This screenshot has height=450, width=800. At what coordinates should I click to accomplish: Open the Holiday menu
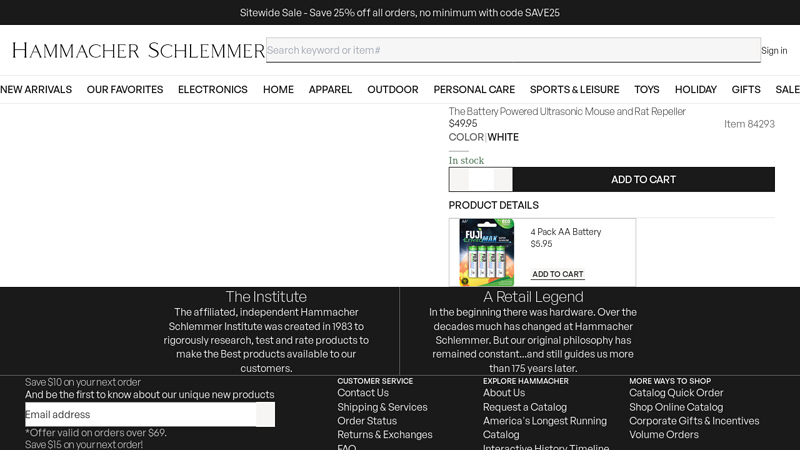pyautogui.click(x=696, y=89)
